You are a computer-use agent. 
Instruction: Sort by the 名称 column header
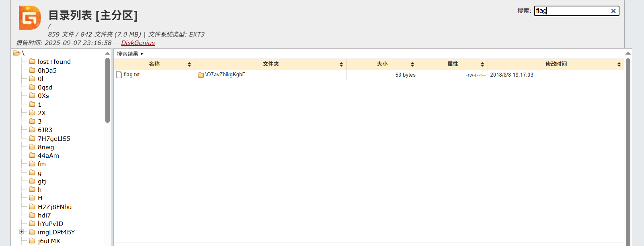(154, 64)
